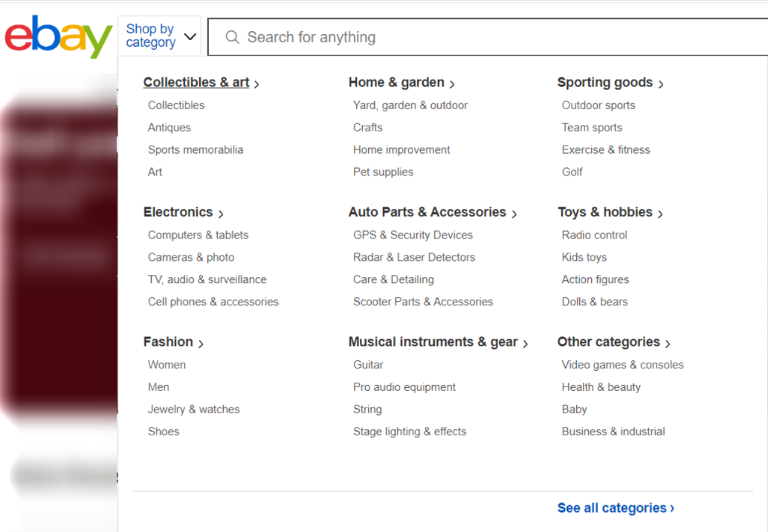Screen dimensions: 768x532
Task: Browse the Shoes link
Action: [x=164, y=431]
